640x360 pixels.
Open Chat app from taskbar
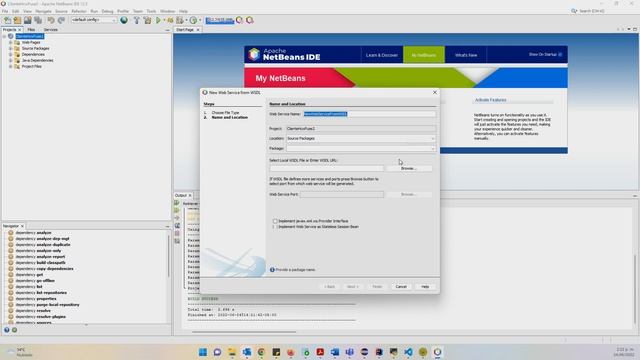click(x=217, y=352)
